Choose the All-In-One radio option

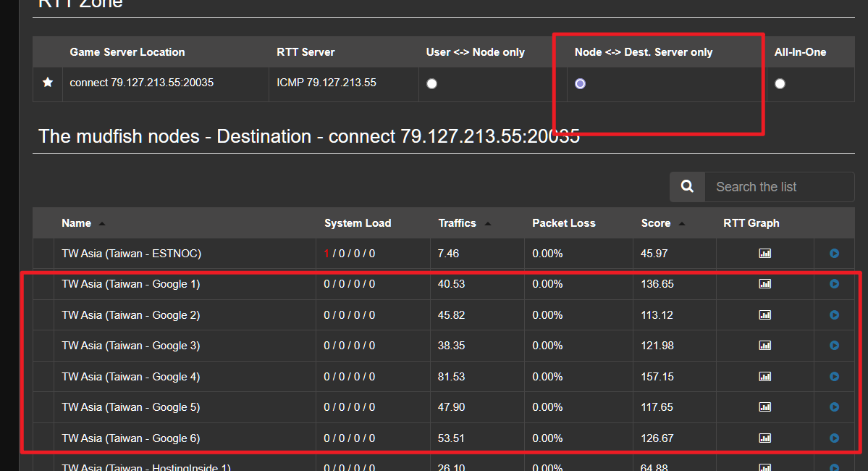(x=780, y=84)
